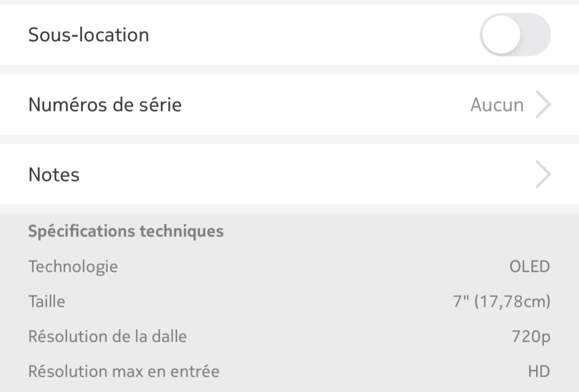Click empty space in the Notes row
The image size is (579, 392).
click(x=304, y=175)
